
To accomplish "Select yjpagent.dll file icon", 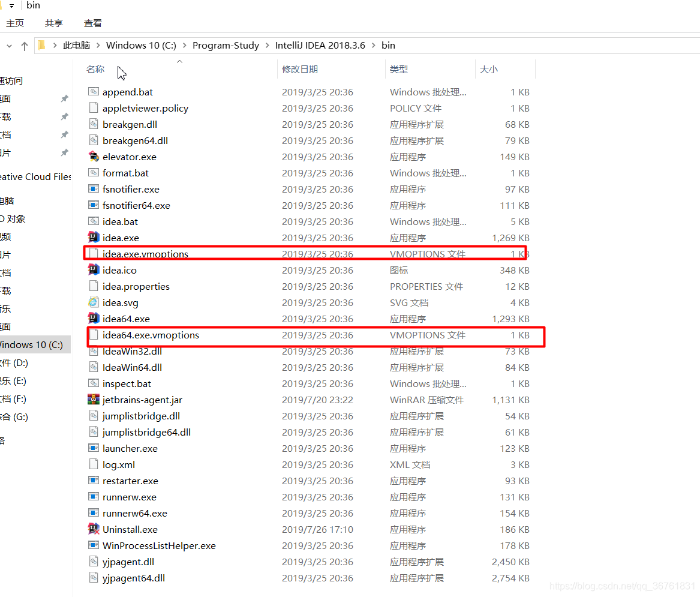I will coord(94,561).
